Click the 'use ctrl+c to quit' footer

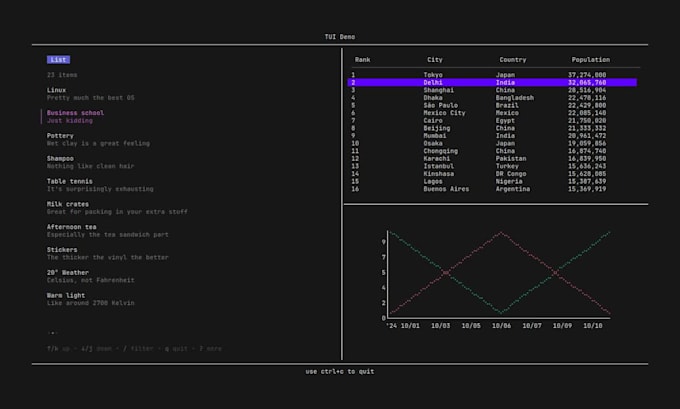(x=339, y=371)
